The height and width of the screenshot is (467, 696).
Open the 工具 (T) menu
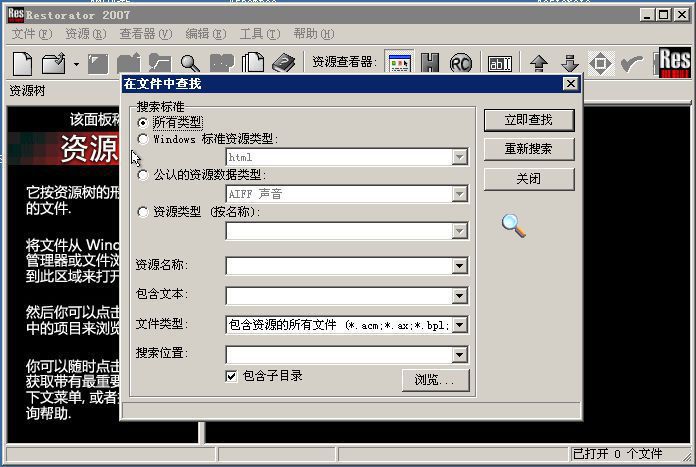click(260, 34)
